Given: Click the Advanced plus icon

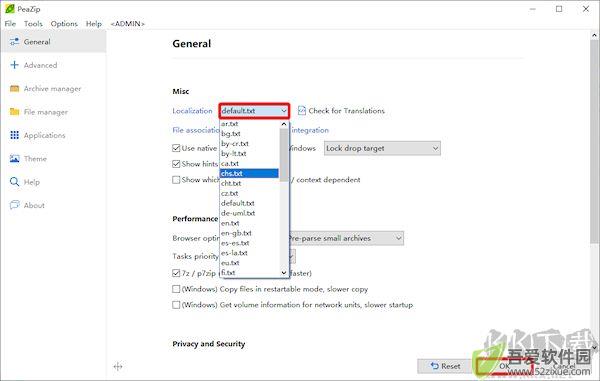Looking at the screenshot, I should 14,65.
